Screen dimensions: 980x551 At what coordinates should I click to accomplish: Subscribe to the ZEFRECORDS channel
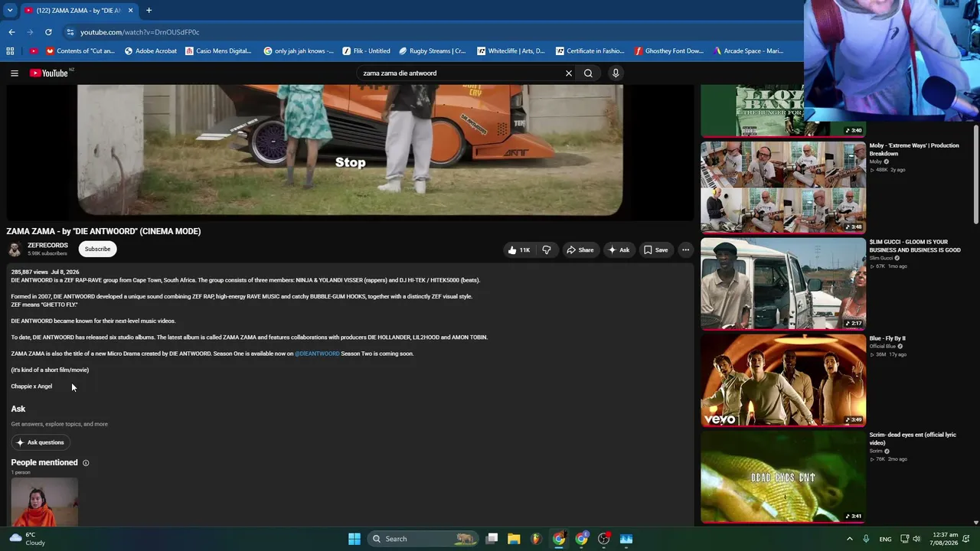click(97, 249)
